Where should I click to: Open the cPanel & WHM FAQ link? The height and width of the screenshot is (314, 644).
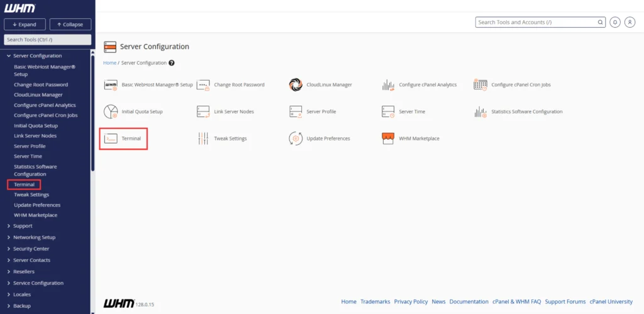(517, 301)
